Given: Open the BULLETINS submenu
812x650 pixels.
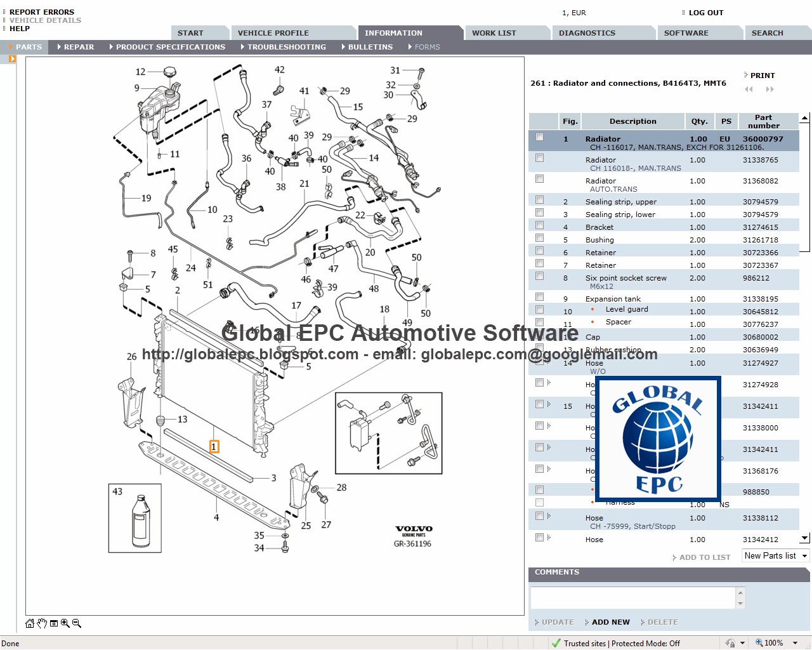Looking at the screenshot, I should 370,47.
